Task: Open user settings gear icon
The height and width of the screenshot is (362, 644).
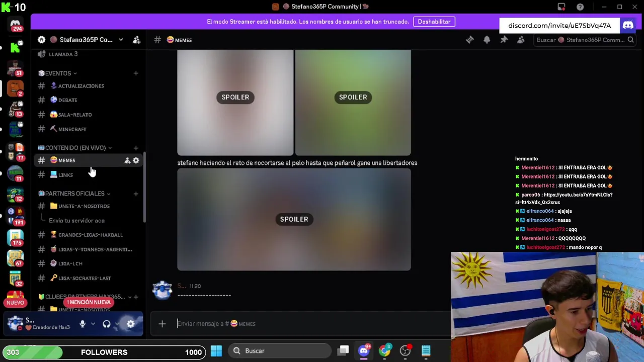Action: click(x=130, y=324)
